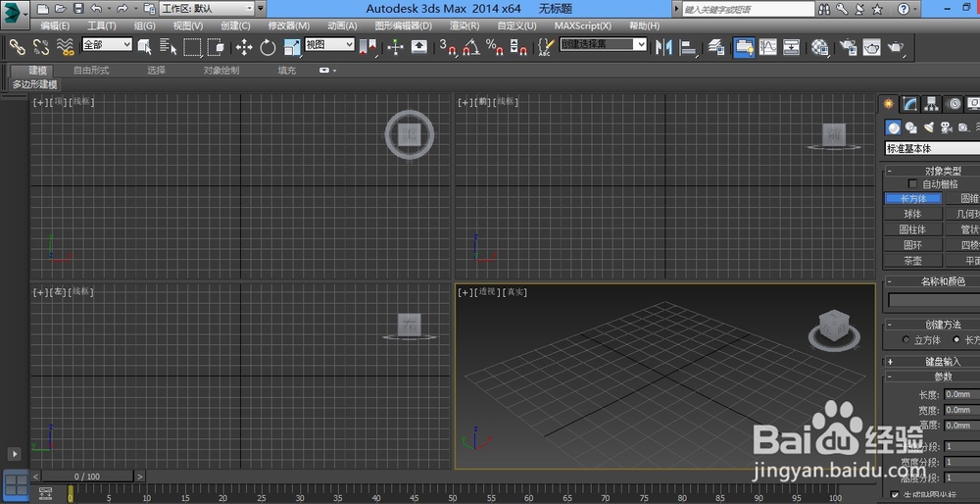Viewport: 980px width, 504px height.
Task: Open Render Setup teapot icon
Action: click(848, 47)
